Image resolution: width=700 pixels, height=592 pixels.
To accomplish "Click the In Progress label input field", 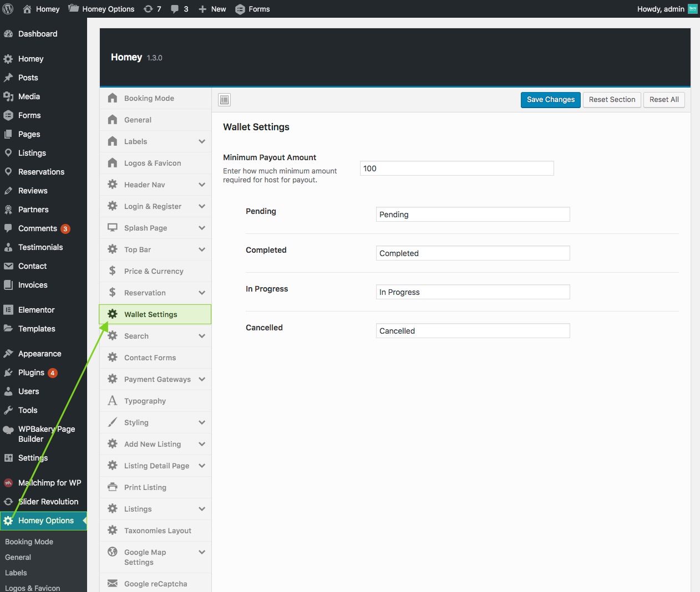I will point(473,292).
